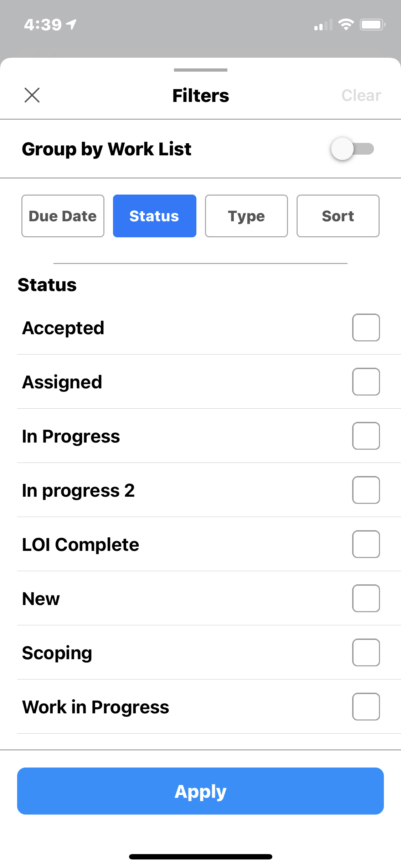
Task: Tap the battery indicator icon
Action: click(x=372, y=25)
